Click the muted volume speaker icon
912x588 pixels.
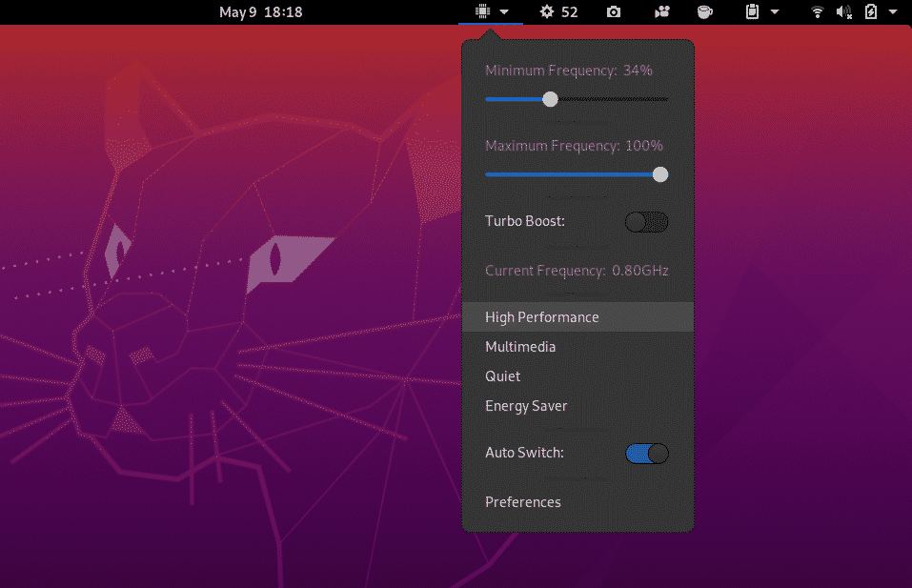point(844,11)
